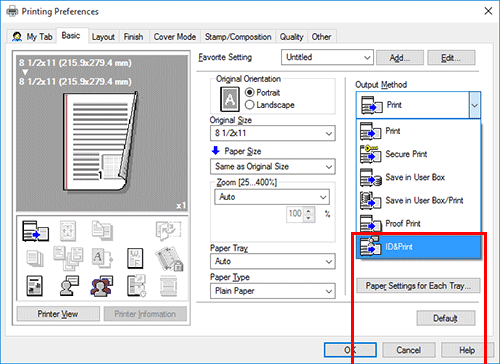
Task: Click the greyed stack of pages icon
Action: (35, 258)
